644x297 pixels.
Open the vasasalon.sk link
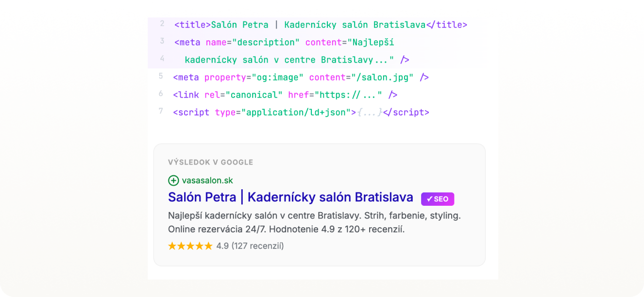[206, 180]
